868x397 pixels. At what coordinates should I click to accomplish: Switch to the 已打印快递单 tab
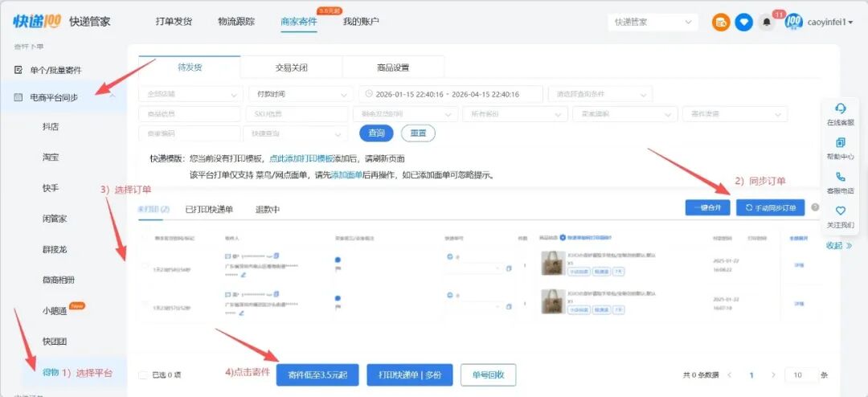pyautogui.click(x=209, y=209)
